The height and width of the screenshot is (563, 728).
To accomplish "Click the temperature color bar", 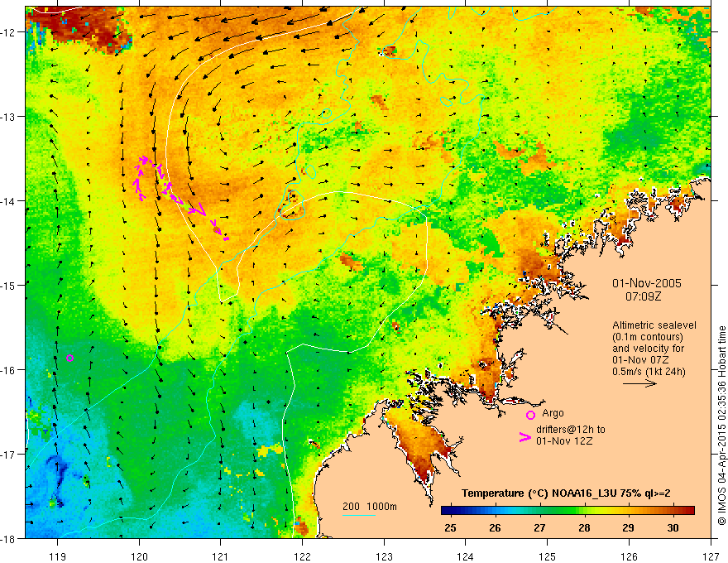I will click(568, 511).
